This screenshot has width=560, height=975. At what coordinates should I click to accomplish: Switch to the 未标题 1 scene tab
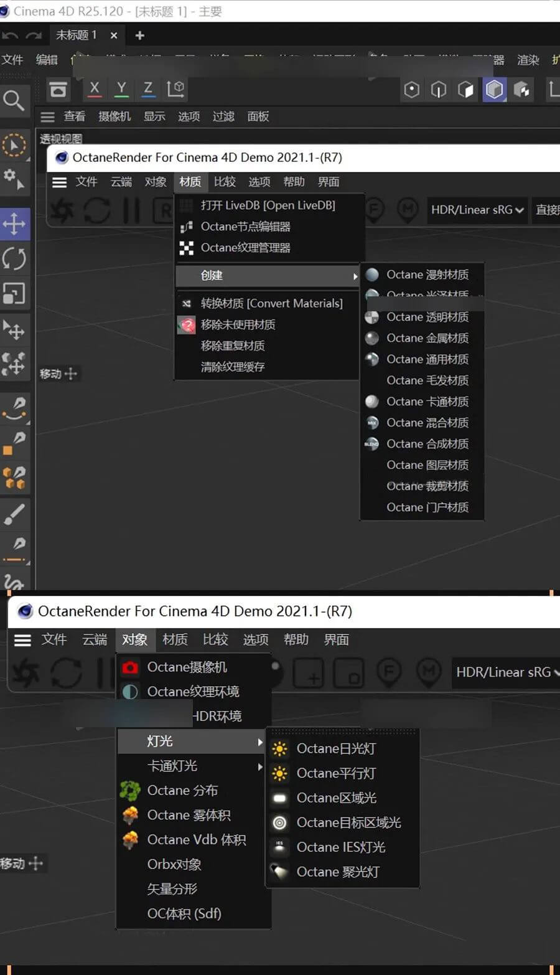click(77, 35)
